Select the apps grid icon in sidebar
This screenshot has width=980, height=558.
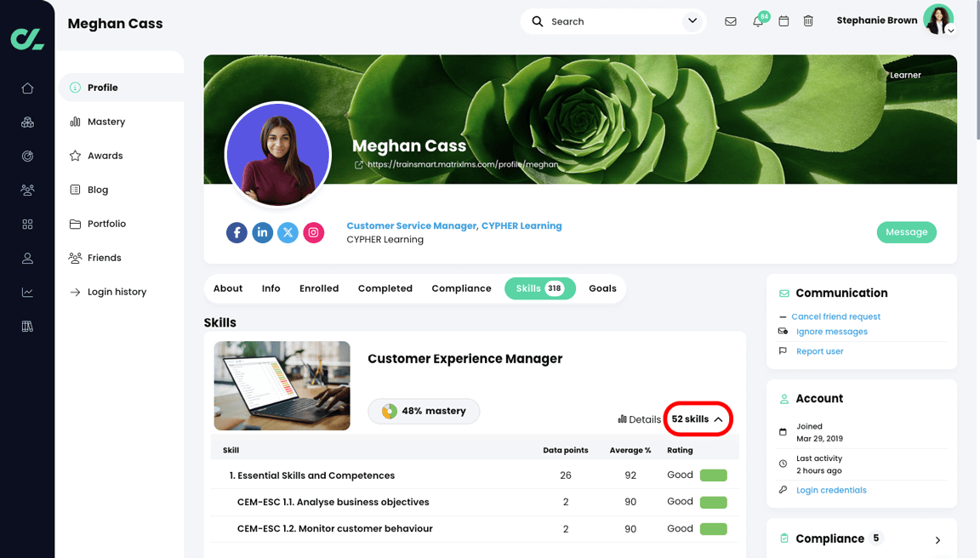click(x=27, y=224)
